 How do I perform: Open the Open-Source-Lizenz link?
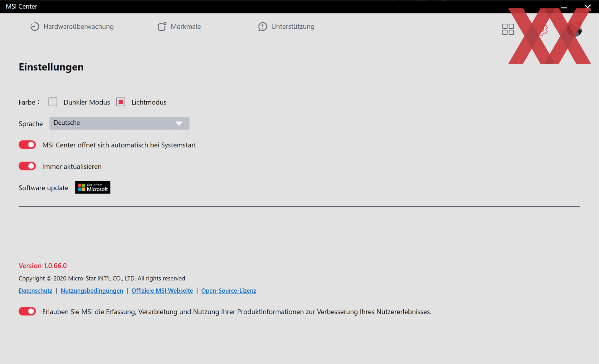tap(229, 290)
